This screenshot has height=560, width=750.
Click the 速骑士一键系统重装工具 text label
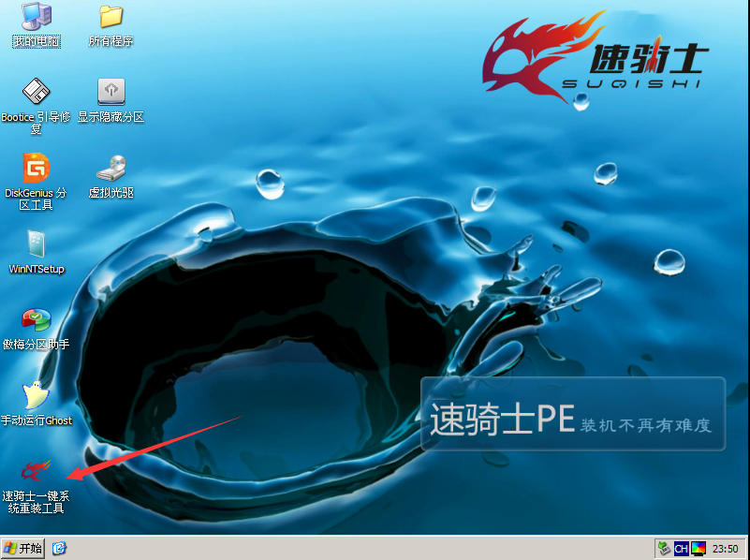[36, 502]
